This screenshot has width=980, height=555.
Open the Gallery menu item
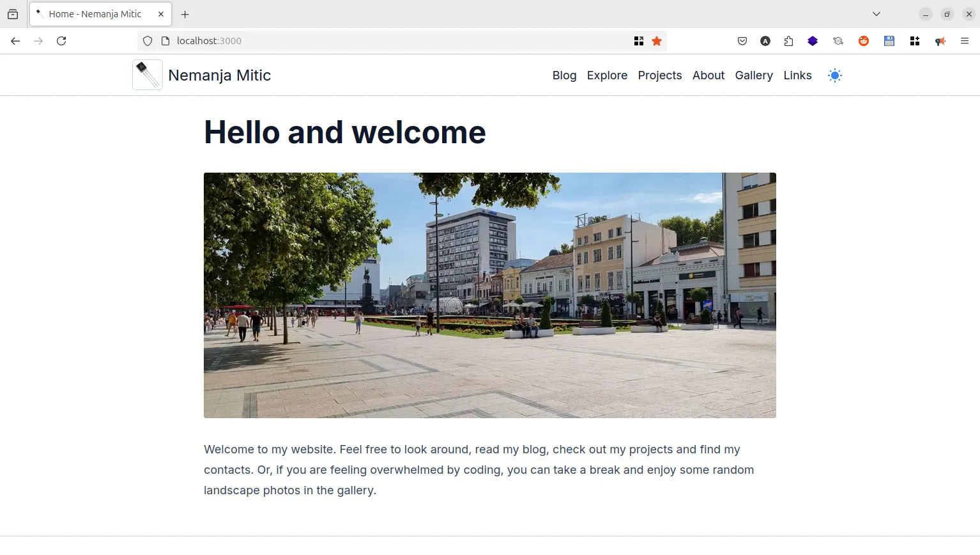[x=753, y=75]
